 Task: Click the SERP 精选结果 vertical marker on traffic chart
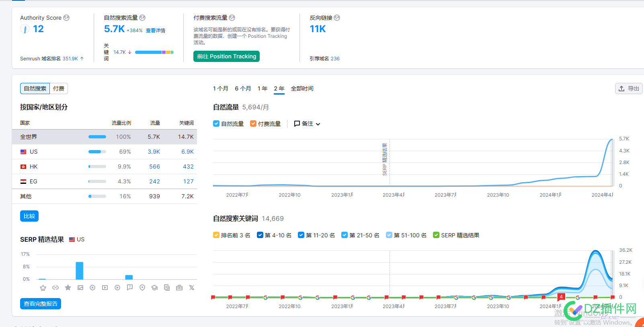(x=385, y=160)
